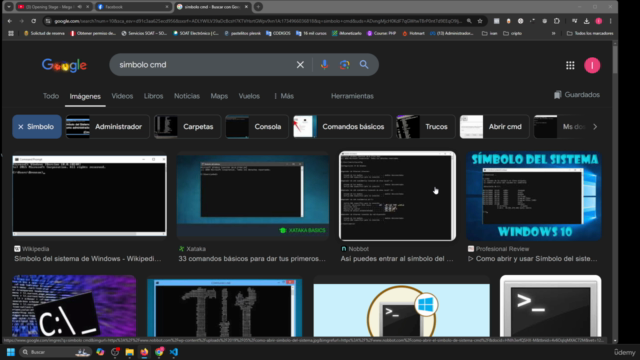Apply the Administrador filter chip

pos(108,127)
